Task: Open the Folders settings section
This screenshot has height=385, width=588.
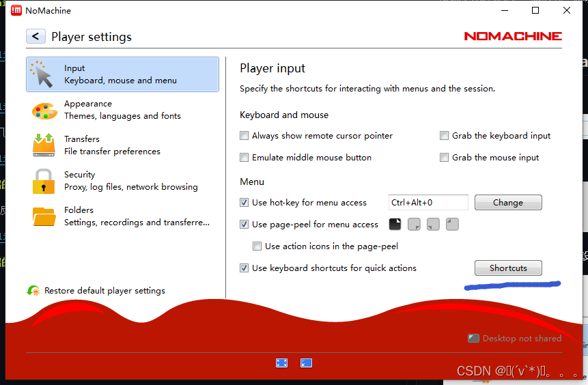Action: click(122, 216)
